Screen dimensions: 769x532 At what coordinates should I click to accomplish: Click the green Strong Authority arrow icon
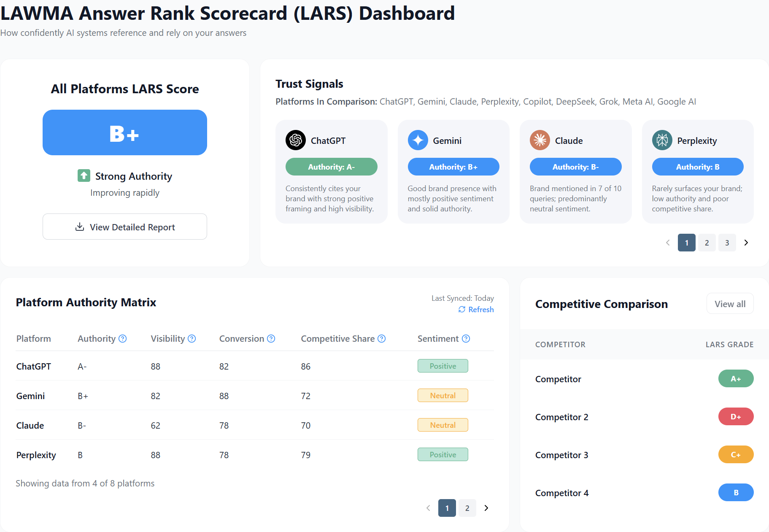[84, 176]
